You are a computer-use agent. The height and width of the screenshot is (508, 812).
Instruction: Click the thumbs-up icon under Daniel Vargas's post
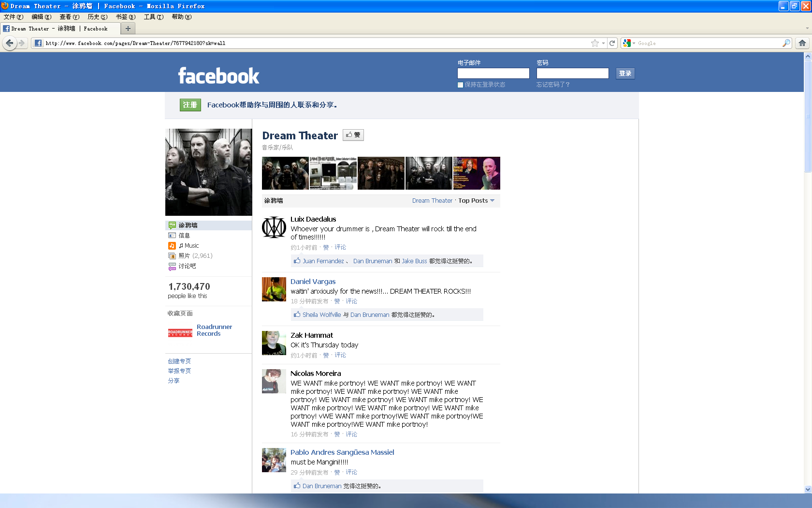(x=297, y=314)
